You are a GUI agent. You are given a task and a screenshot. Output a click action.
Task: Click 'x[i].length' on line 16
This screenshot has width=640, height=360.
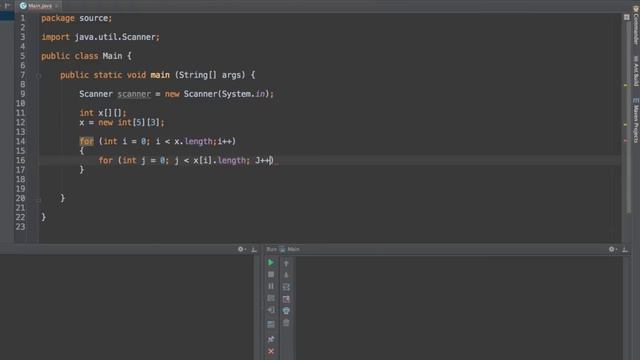coord(220,160)
